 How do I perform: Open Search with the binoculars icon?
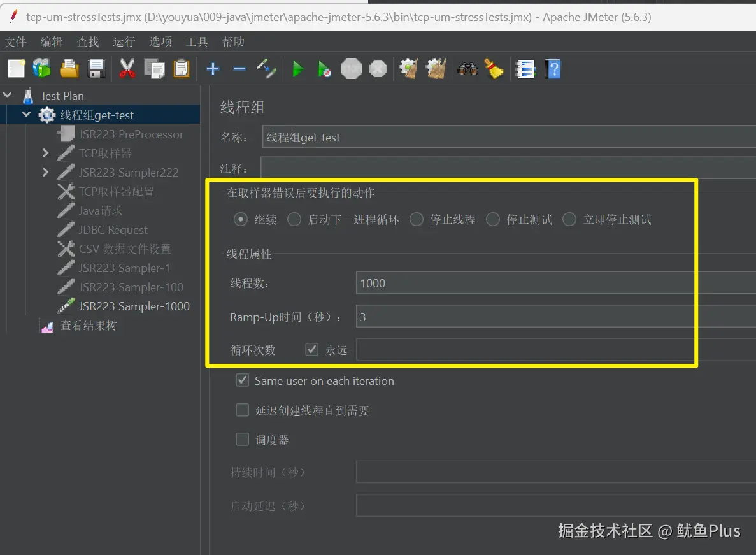point(467,69)
